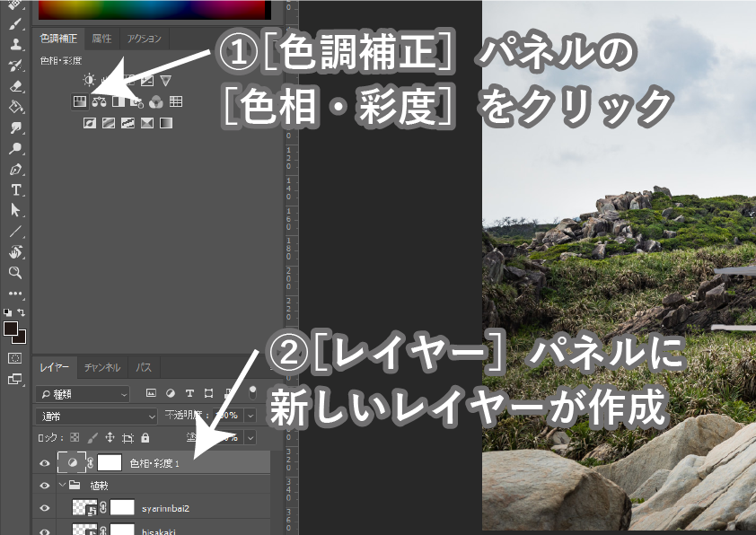This screenshot has width=756, height=535.
Task: Add a Brightness/Contrast adjustment
Action: click(x=89, y=80)
